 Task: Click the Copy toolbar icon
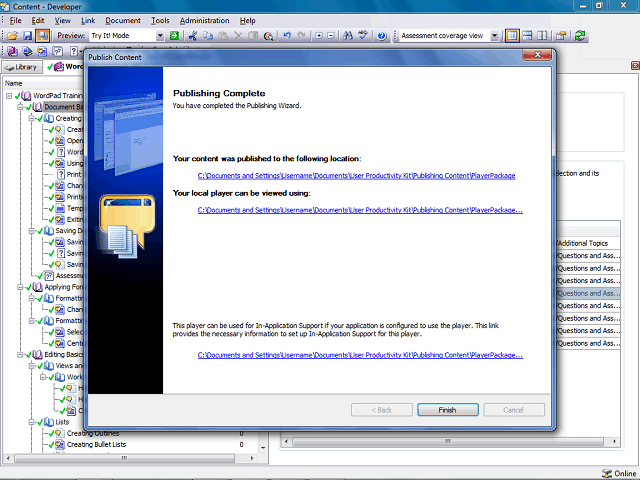(208, 36)
